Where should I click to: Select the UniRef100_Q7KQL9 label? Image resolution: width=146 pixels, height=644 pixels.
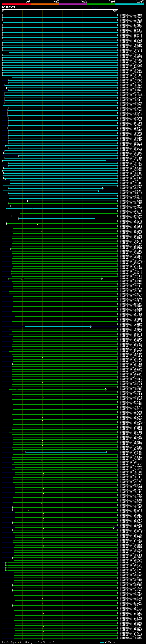click(x=131, y=613)
